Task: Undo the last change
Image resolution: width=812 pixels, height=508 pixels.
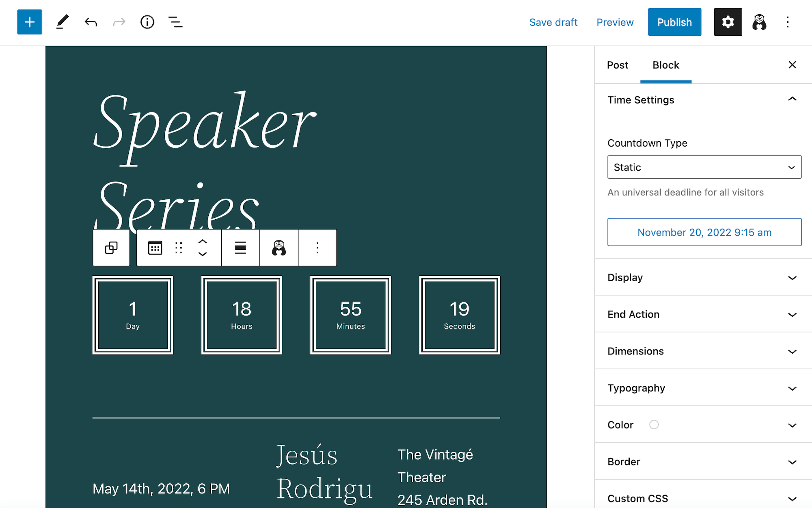Action: point(91,22)
